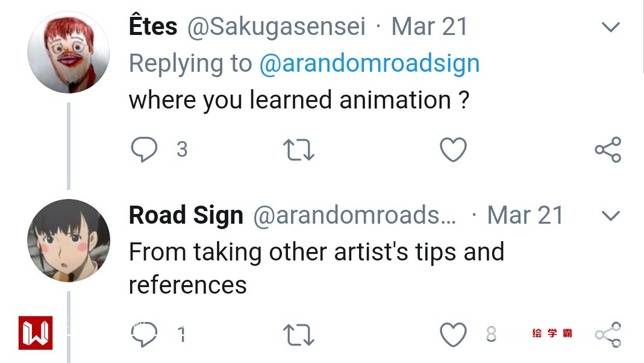Open the @Sakugasensei handle
Screen dimensions: 644x363
pos(277,27)
